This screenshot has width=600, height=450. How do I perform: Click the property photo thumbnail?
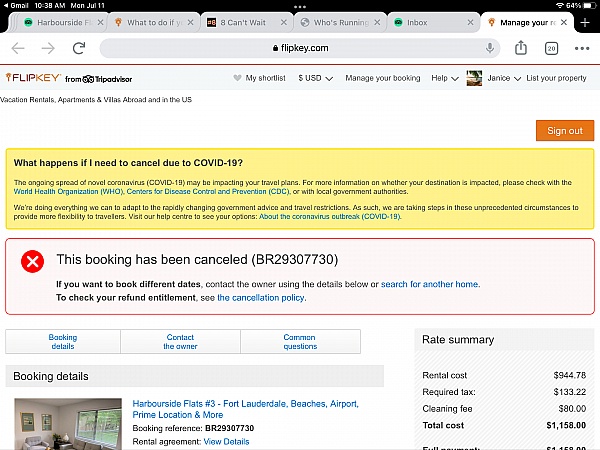click(68, 424)
